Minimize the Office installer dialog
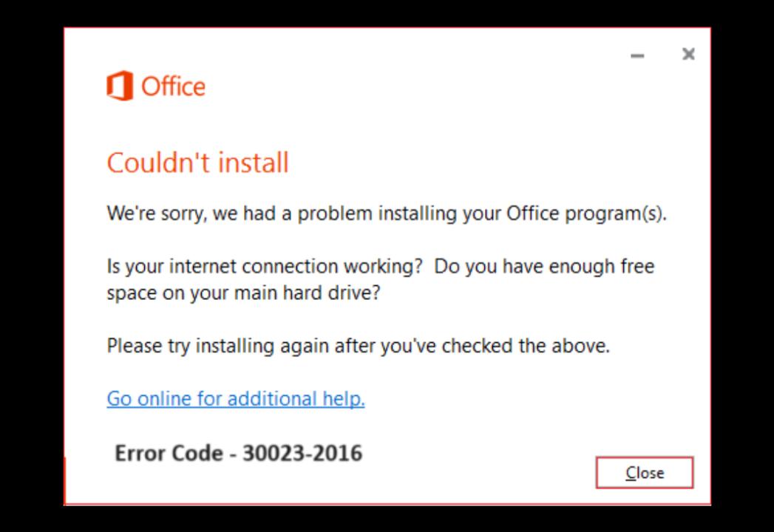Screen dimensions: 774x532 [637, 55]
